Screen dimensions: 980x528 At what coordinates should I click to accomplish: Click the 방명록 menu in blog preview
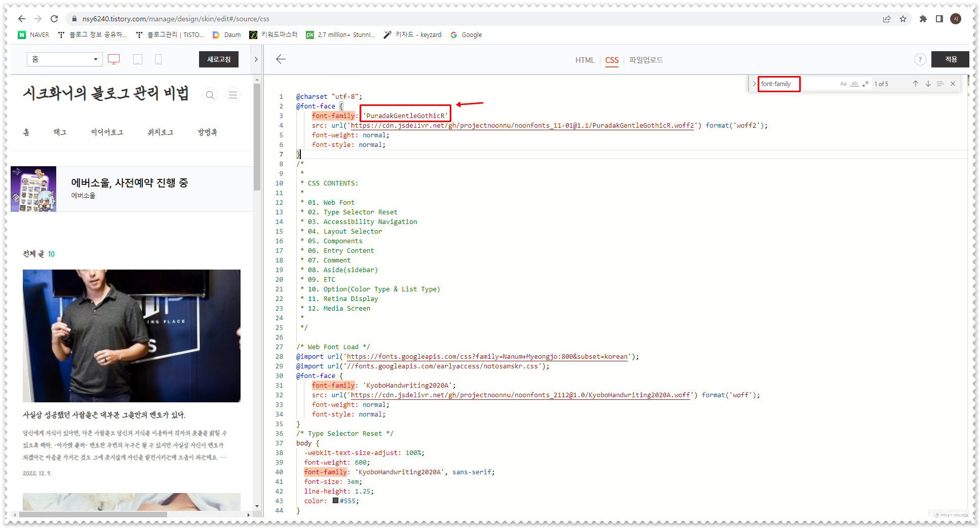208,132
